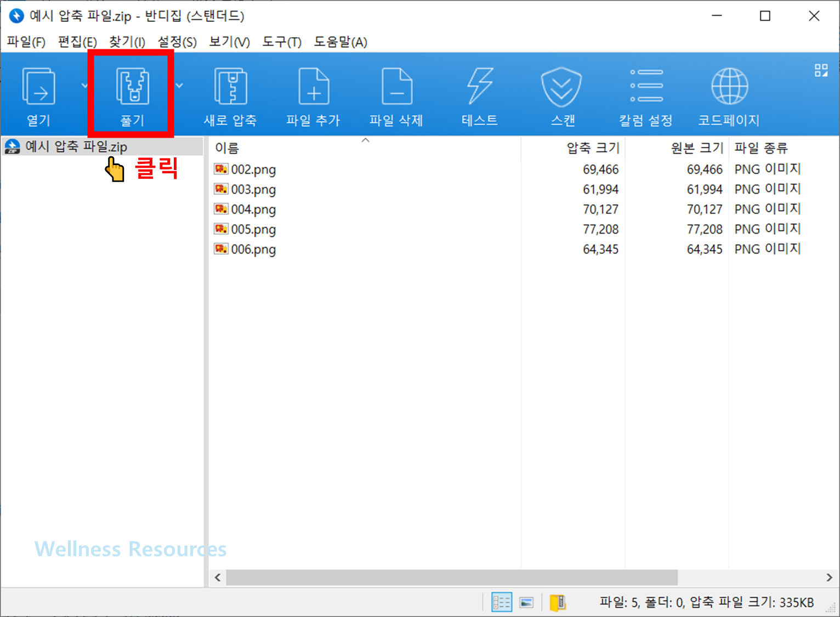Select the file 005.png

pos(253,229)
